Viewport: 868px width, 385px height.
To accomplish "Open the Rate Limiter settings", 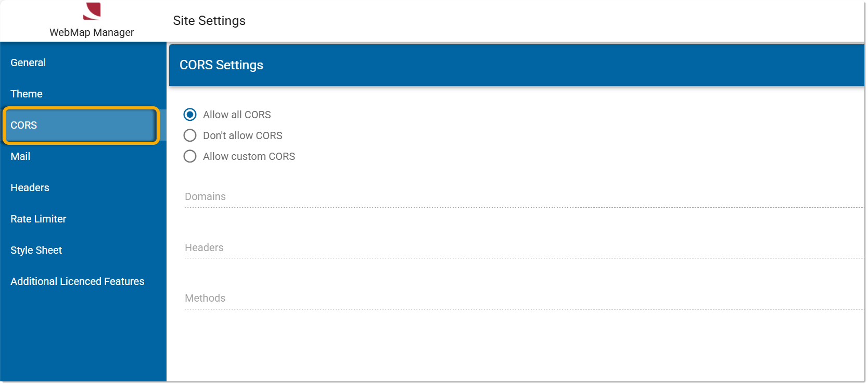I will click(x=83, y=219).
